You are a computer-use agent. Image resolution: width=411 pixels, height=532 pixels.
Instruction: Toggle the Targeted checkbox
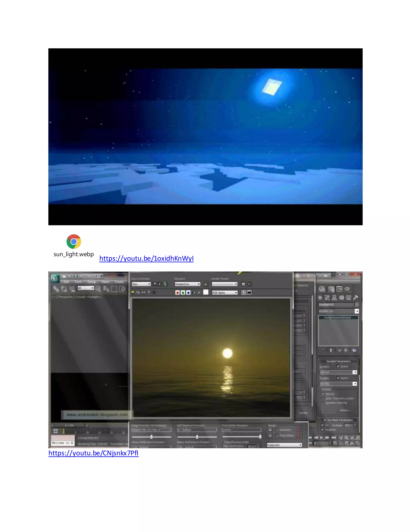[322, 430]
